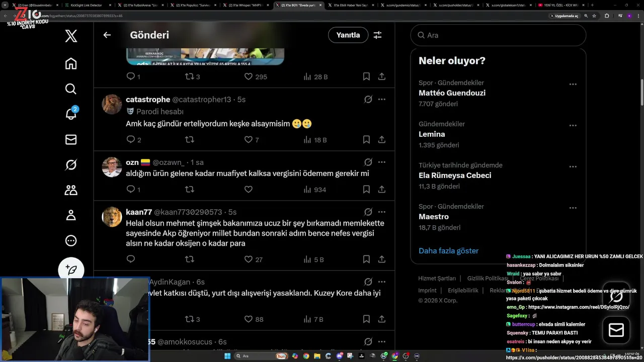
Task: Open the X home logo
Action: pos(71,36)
